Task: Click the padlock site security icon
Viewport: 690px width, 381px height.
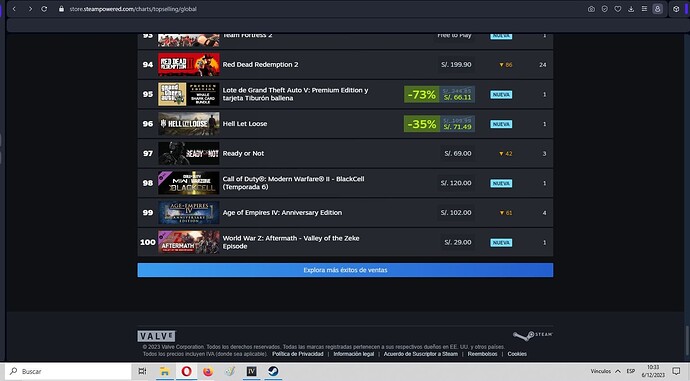Action: tap(61, 9)
